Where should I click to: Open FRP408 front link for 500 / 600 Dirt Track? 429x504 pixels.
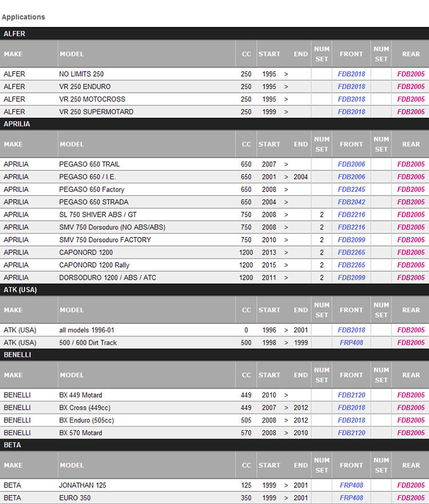point(351,343)
